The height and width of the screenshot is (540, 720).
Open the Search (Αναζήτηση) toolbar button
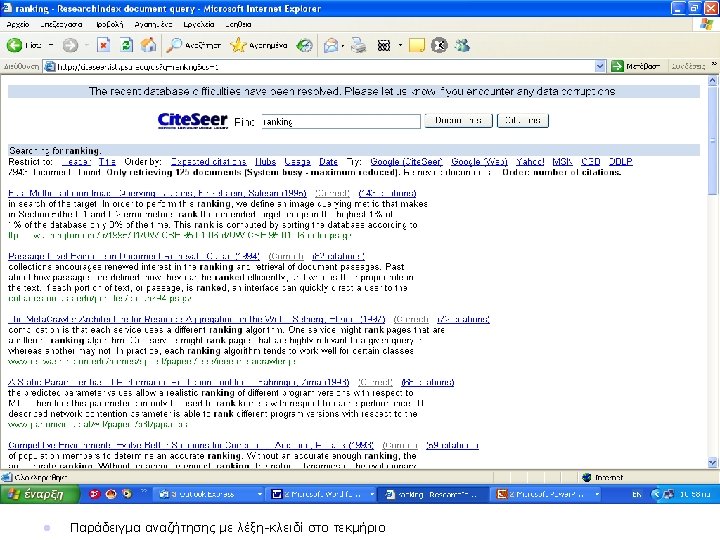193,45
